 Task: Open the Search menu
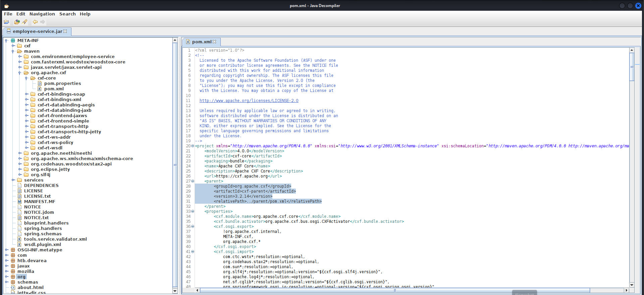coord(67,14)
